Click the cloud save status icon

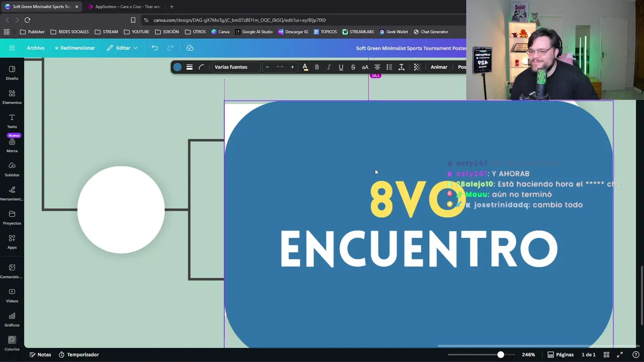(x=190, y=48)
